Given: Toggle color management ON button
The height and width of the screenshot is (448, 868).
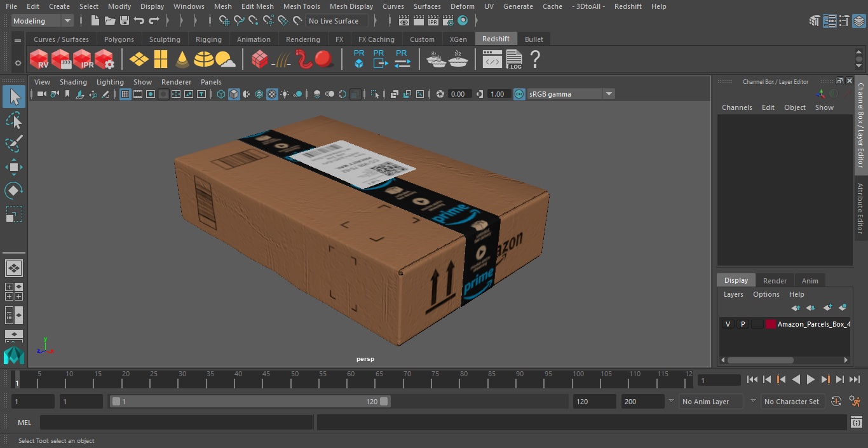Looking at the screenshot, I should 519,94.
